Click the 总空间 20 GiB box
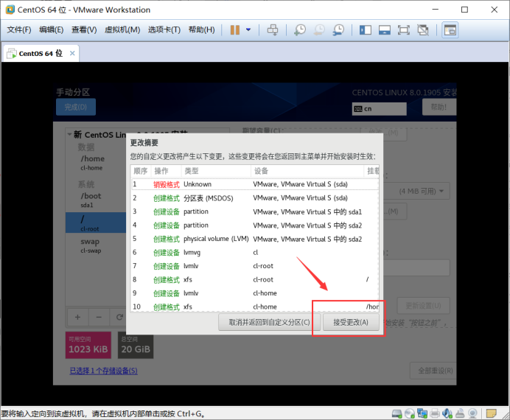This screenshot has width=510, height=420. [136, 345]
